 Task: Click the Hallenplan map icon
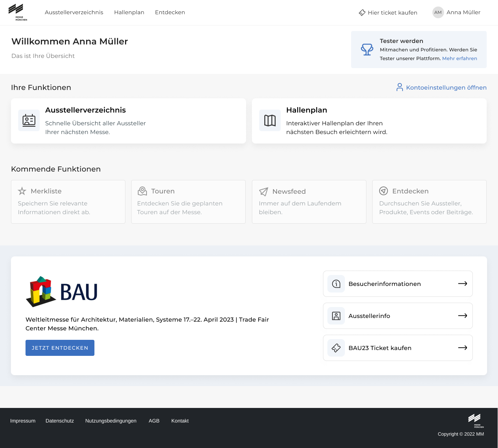coord(270,120)
